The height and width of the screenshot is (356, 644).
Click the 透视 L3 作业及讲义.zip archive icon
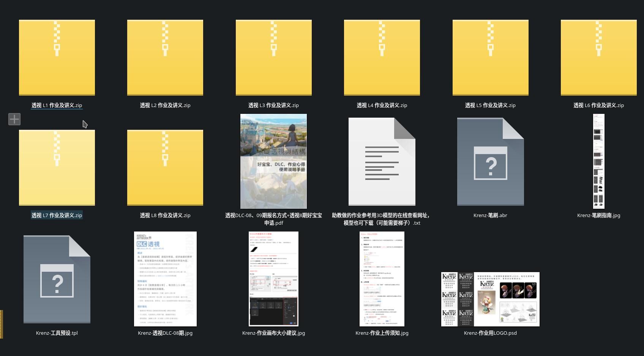[273, 58]
